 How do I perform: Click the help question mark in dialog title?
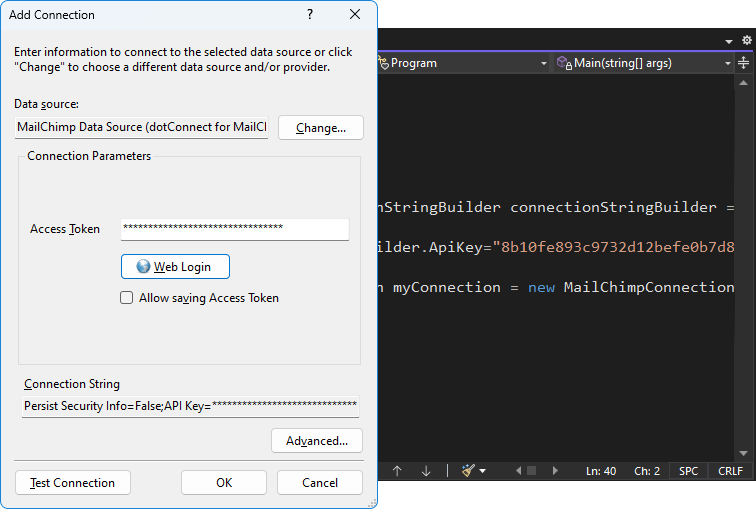(310, 14)
